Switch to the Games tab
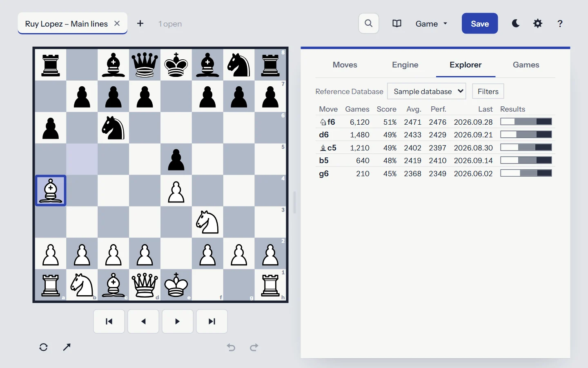 coord(526,65)
